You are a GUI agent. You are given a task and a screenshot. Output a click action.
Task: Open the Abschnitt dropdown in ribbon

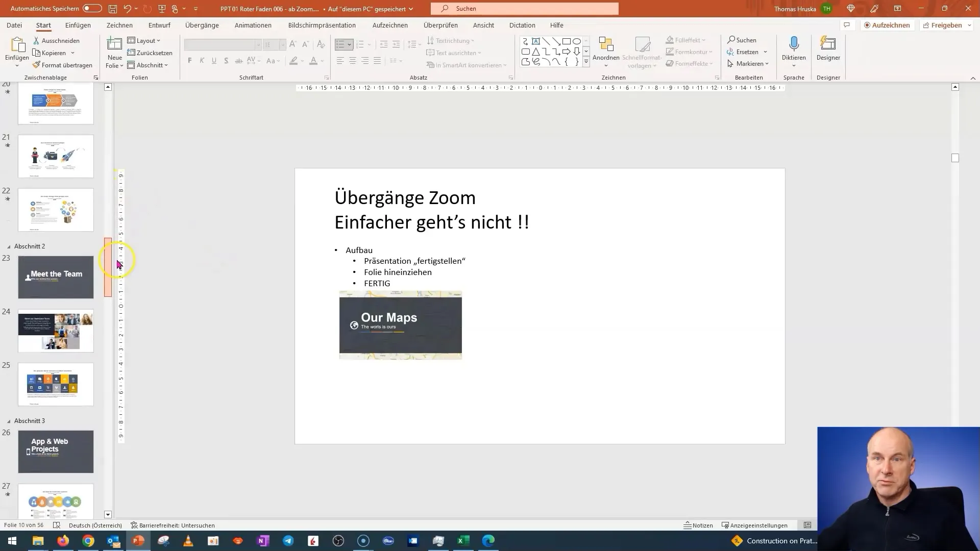pos(150,65)
